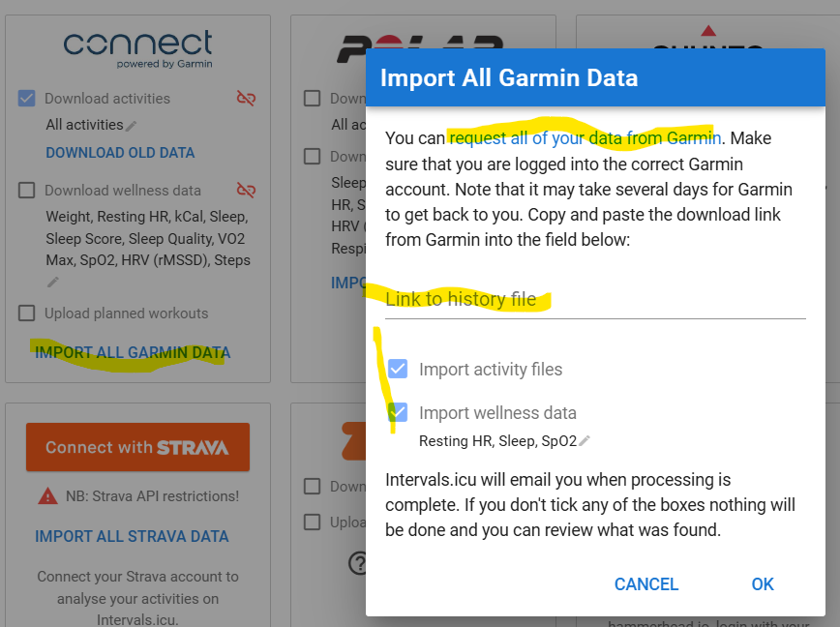Click CANCEL in the import dialog
840x627 pixels.
[x=646, y=584]
